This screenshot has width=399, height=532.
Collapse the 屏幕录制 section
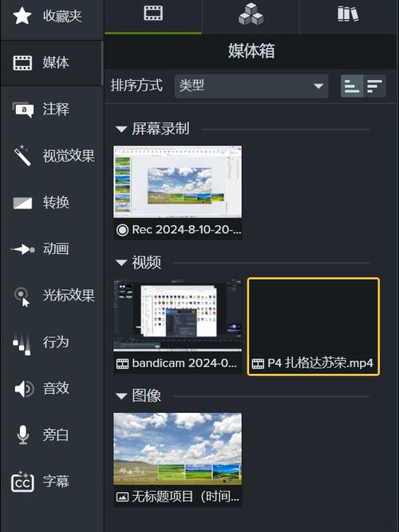121,129
